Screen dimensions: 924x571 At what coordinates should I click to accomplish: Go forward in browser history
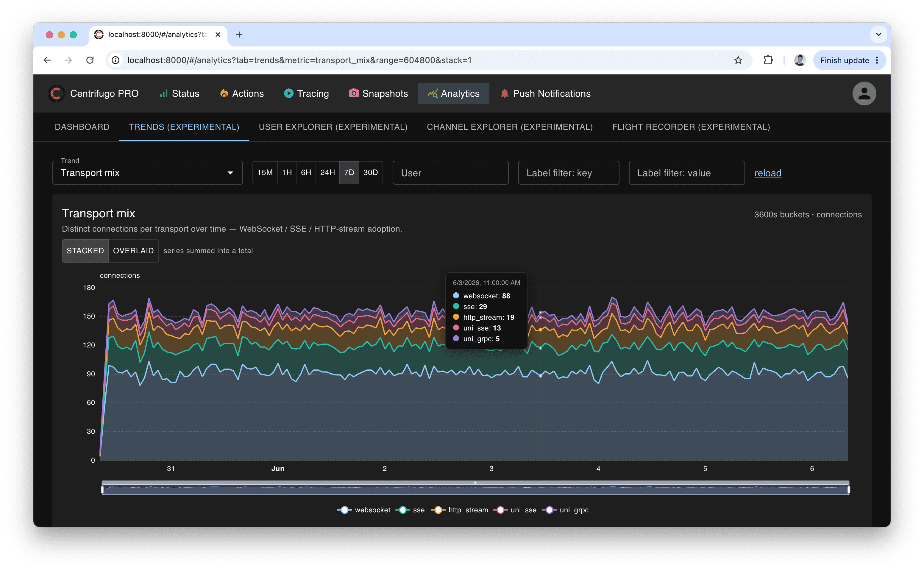pos(68,60)
